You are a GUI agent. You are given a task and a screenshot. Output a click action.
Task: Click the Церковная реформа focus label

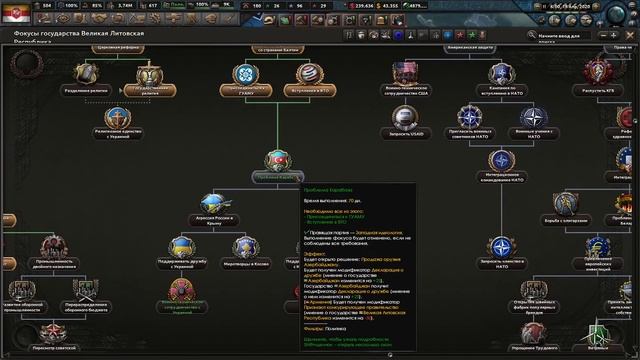[118, 49]
